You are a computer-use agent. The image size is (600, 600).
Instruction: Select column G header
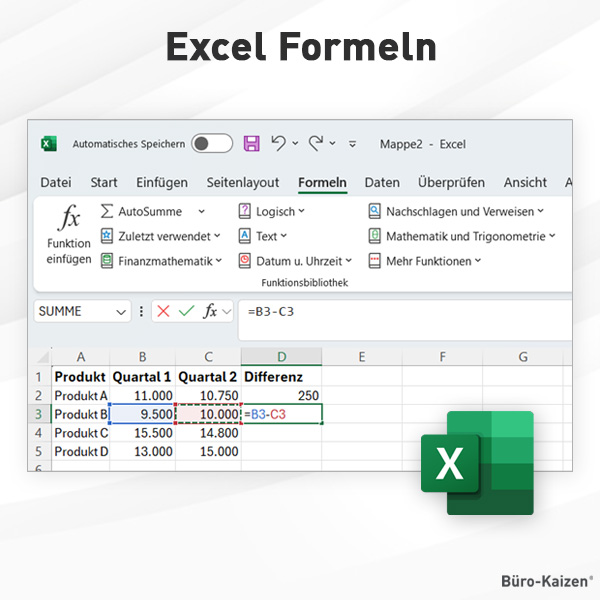click(x=523, y=357)
